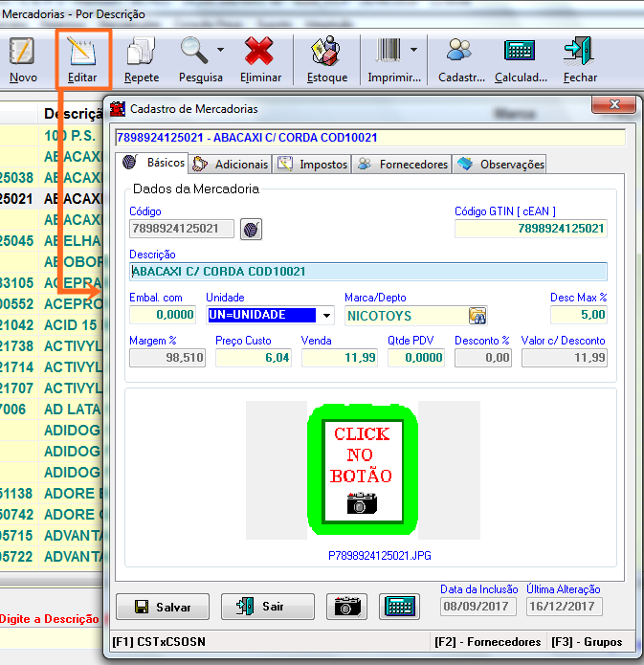The width and height of the screenshot is (644, 665).
Task: Open Estoque from the toolbar
Action: coord(327,52)
